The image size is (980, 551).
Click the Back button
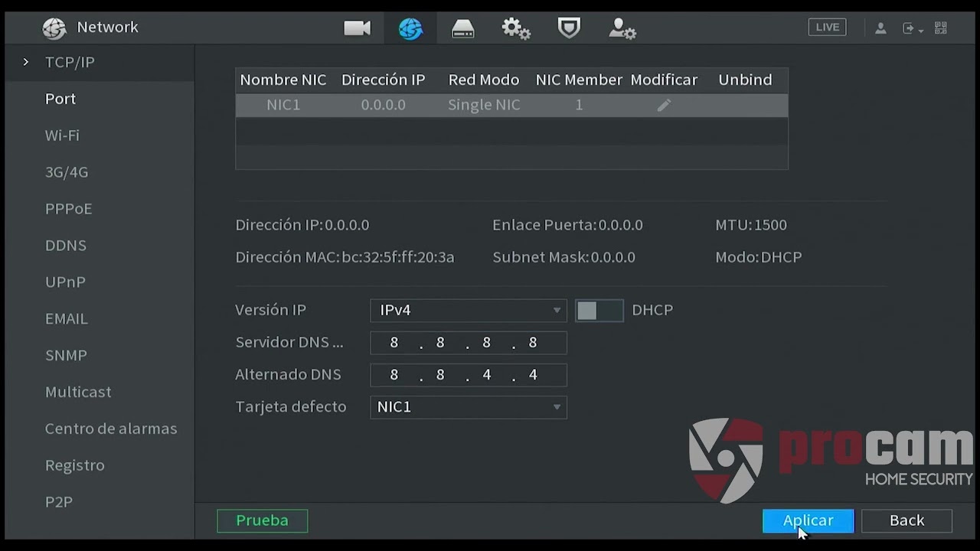point(906,520)
